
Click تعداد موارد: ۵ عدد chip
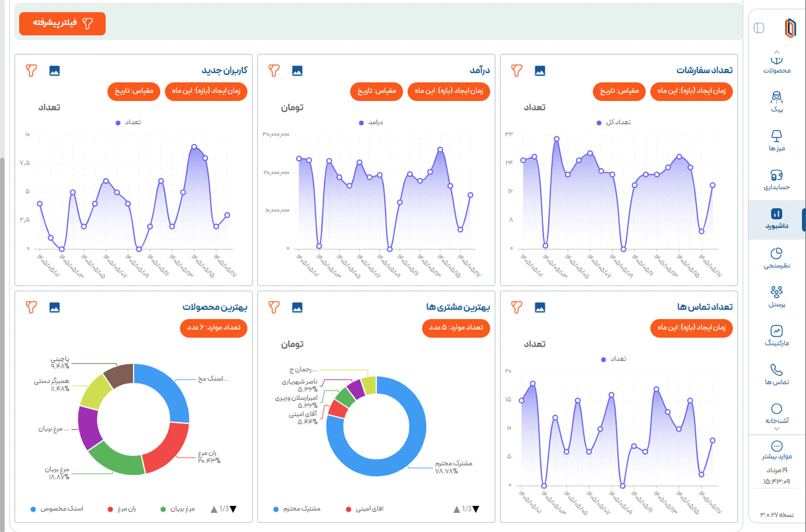[x=456, y=328]
